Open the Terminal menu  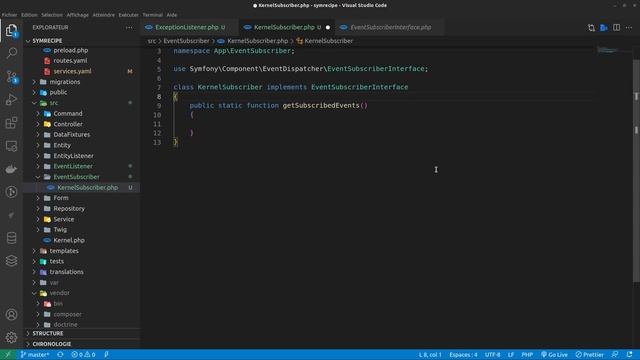click(152, 15)
